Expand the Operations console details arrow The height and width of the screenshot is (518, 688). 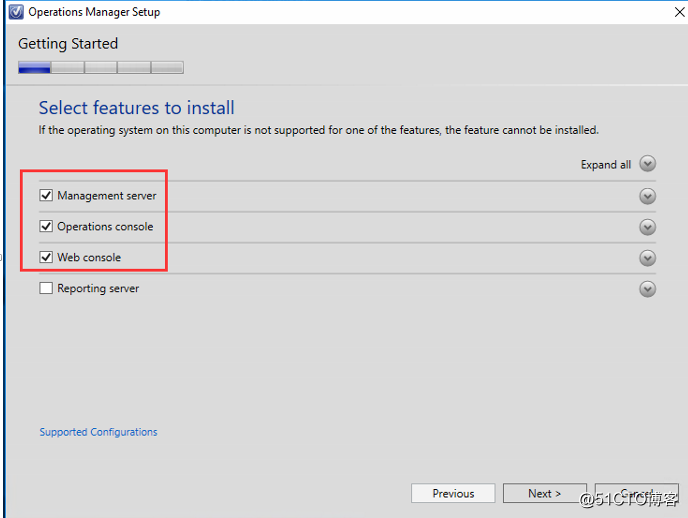647,227
